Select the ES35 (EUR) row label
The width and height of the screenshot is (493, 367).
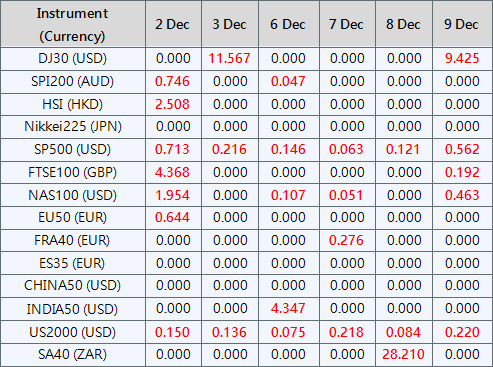click(72, 263)
